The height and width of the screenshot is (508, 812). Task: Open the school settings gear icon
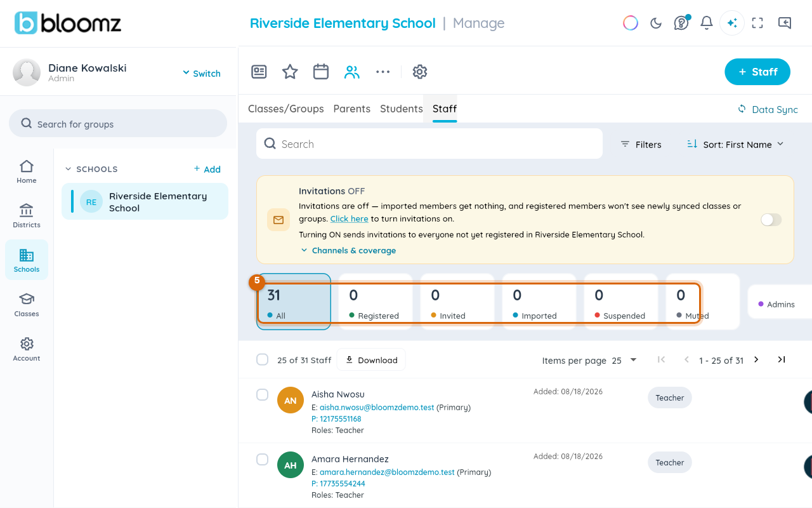(419, 72)
